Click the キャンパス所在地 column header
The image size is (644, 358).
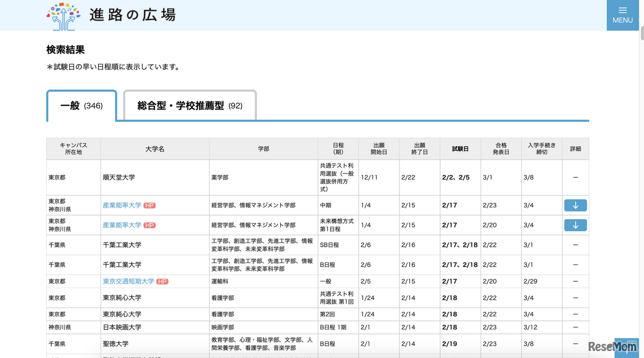[73, 148]
